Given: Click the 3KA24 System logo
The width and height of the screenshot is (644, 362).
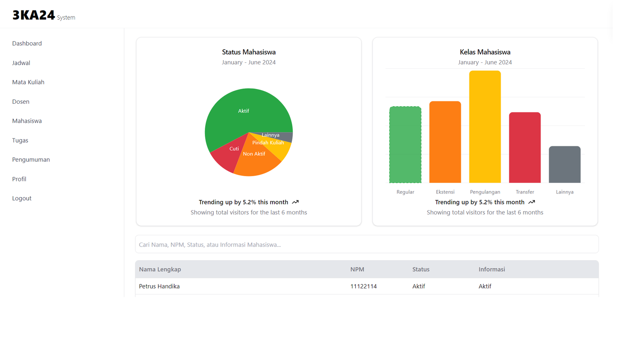Looking at the screenshot, I should pyautogui.click(x=43, y=15).
